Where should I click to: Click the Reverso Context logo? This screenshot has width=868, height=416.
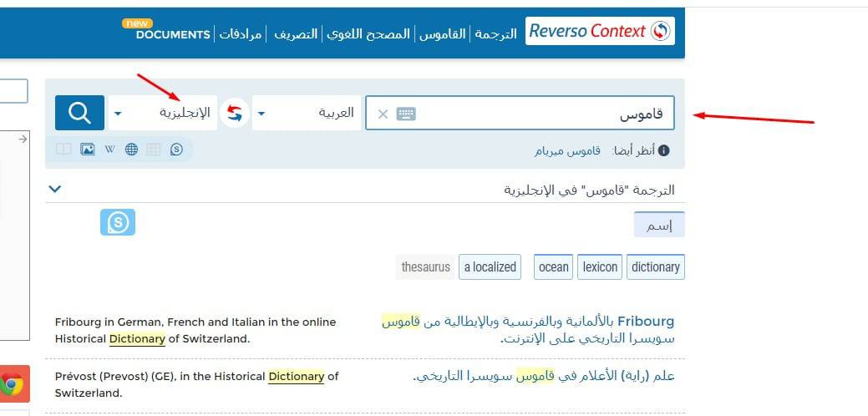coord(600,32)
